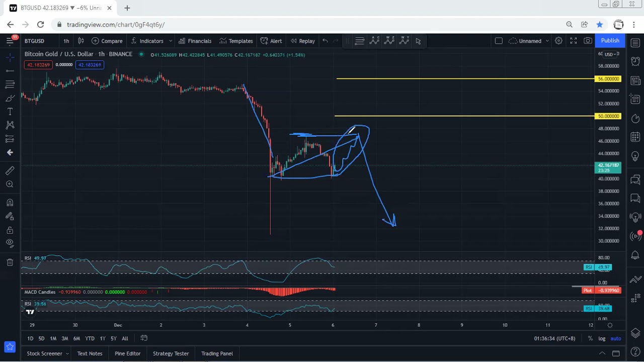Select the text annotation tool
Viewport: 644px width, 362px height.
10,112
